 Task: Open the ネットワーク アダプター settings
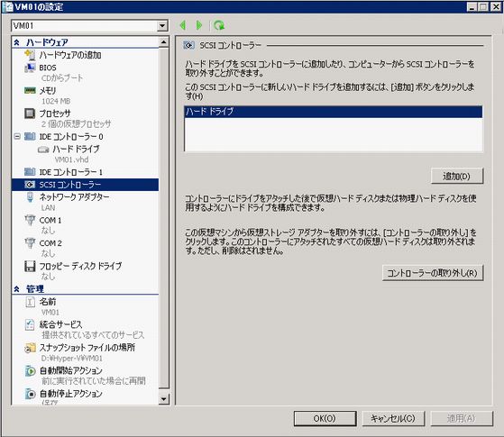click(x=74, y=196)
